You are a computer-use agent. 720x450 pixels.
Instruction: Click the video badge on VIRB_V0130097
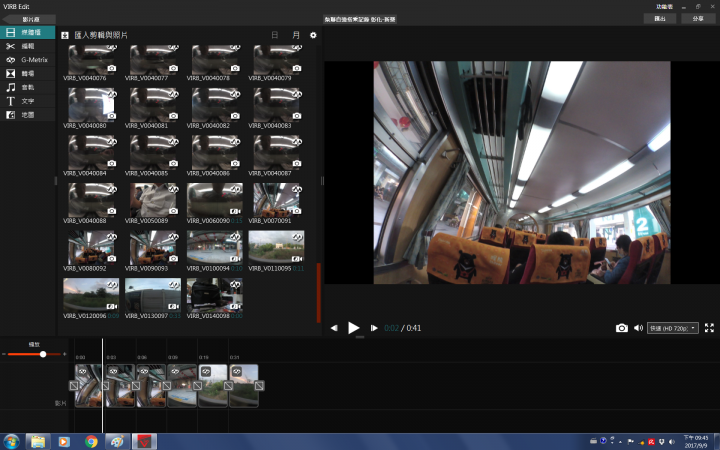174,306
